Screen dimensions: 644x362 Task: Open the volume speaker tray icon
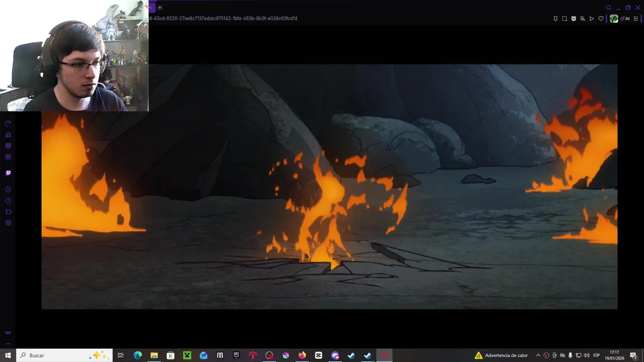[587, 355]
